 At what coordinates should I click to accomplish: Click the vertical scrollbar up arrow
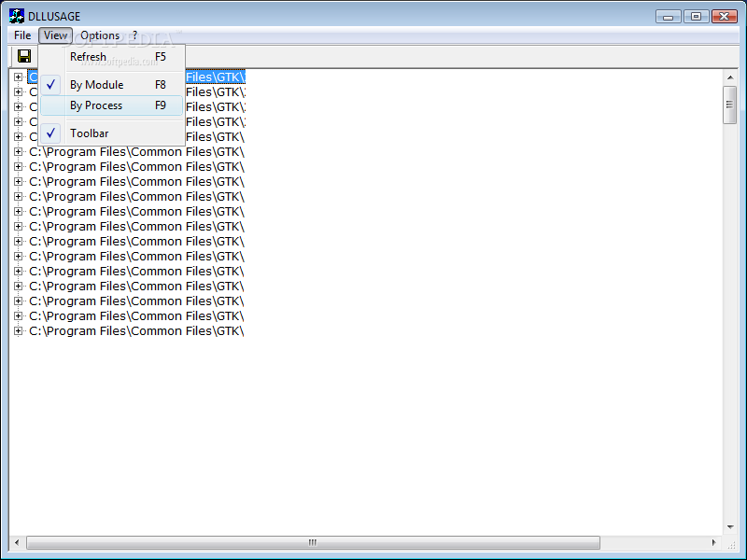730,77
